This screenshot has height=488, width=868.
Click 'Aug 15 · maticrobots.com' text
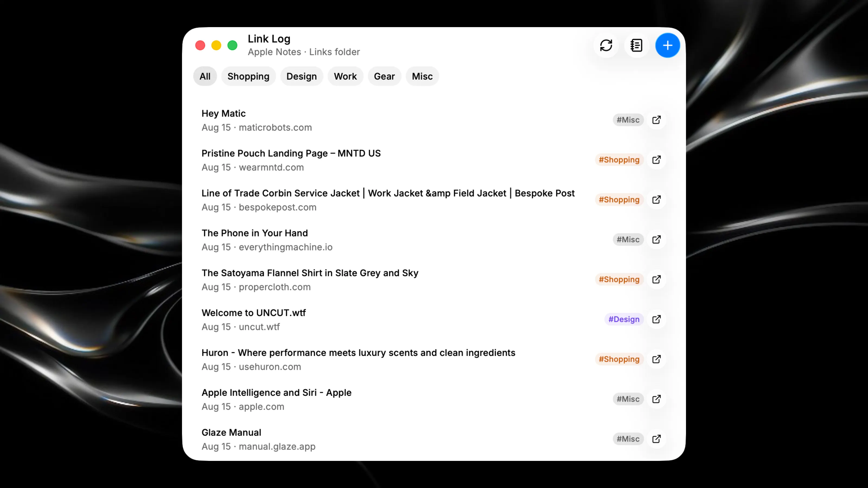257,128
